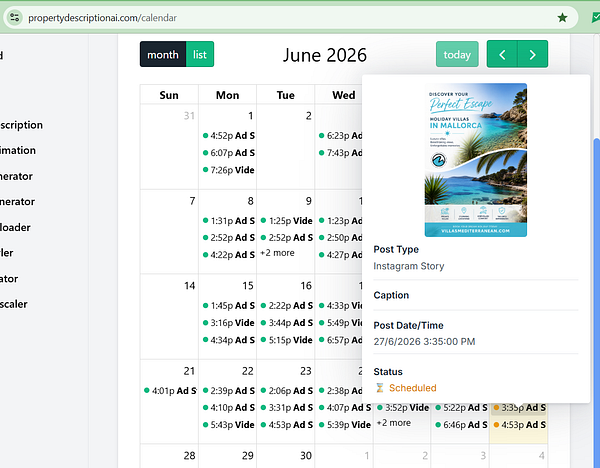Open the 4:33p video event

pyautogui.click(x=340, y=305)
